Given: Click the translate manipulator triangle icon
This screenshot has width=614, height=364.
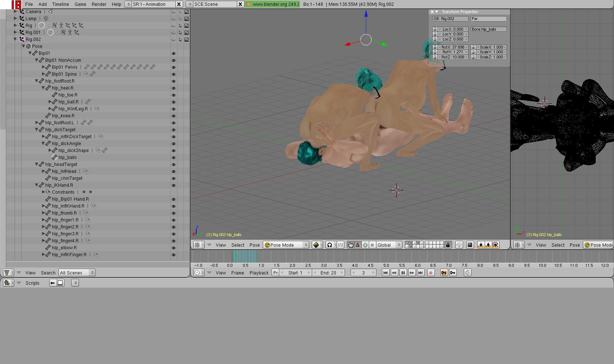Looking at the screenshot, I should click(358, 245).
